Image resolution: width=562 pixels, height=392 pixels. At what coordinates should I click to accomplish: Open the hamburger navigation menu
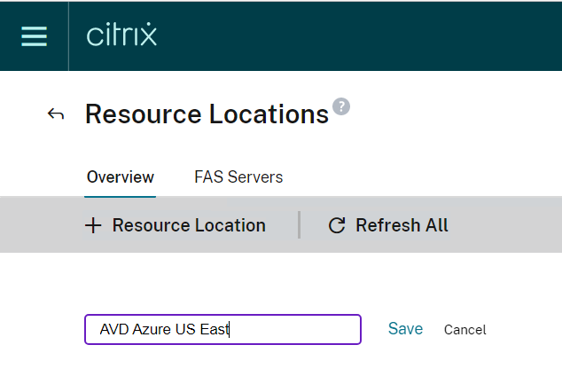34,35
